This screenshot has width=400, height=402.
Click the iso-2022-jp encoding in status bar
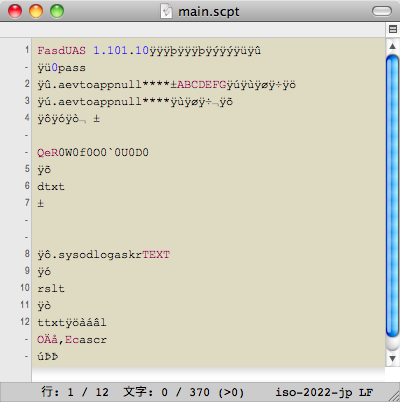pos(313,392)
